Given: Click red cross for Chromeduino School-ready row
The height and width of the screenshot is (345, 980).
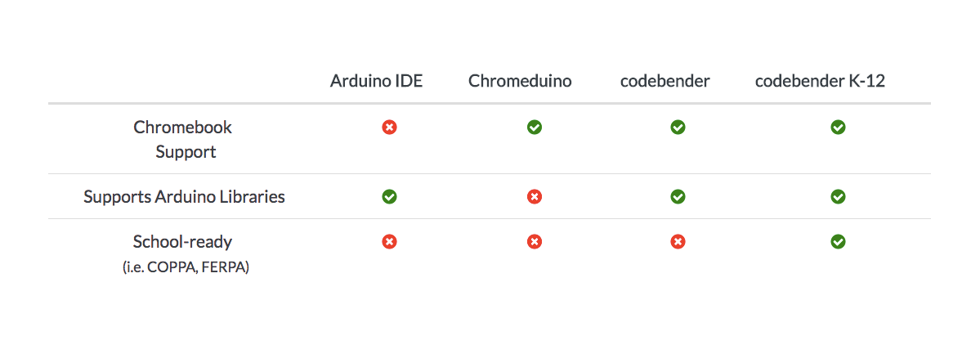Looking at the screenshot, I should 534,241.
